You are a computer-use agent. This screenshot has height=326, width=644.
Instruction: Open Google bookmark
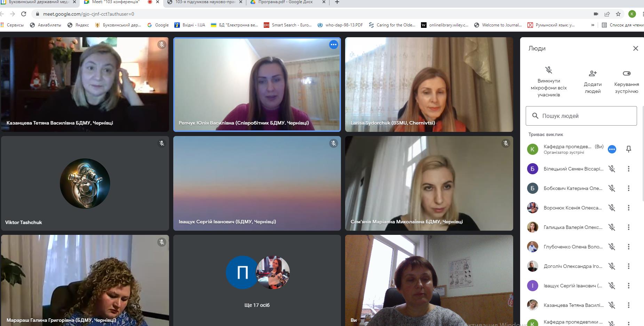pyautogui.click(x=158, y=25)
